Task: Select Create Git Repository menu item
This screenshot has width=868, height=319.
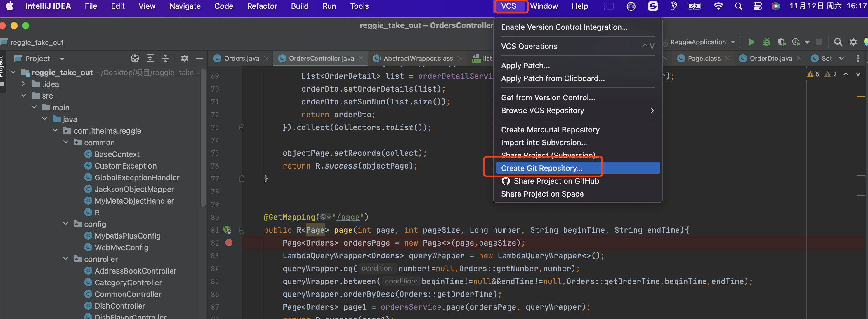Action: (541, 168)
